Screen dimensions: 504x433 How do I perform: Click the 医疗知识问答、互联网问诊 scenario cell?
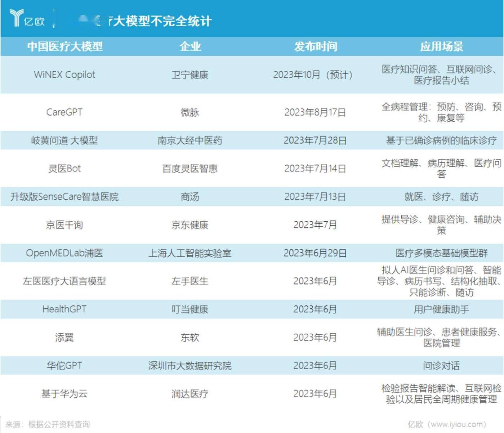pyautogui.click(x=441, y=75)
